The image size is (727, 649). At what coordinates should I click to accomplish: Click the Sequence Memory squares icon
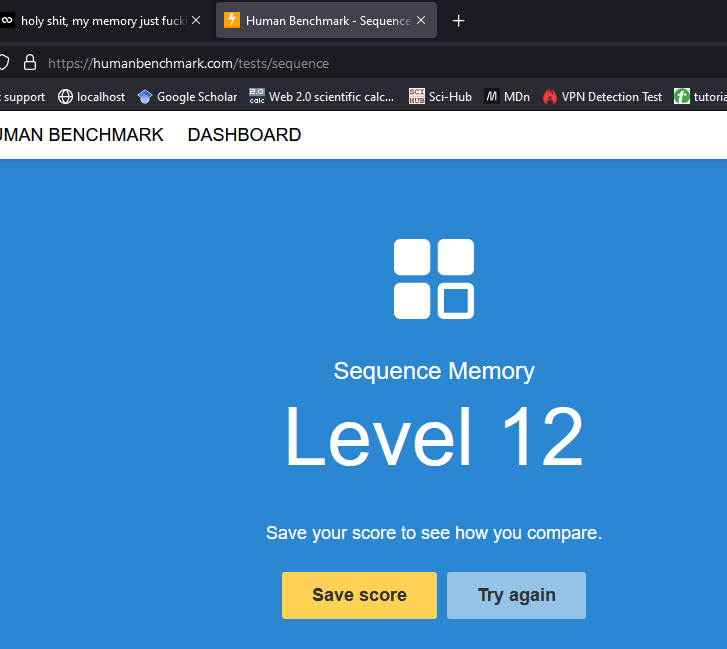pos(434,279)
